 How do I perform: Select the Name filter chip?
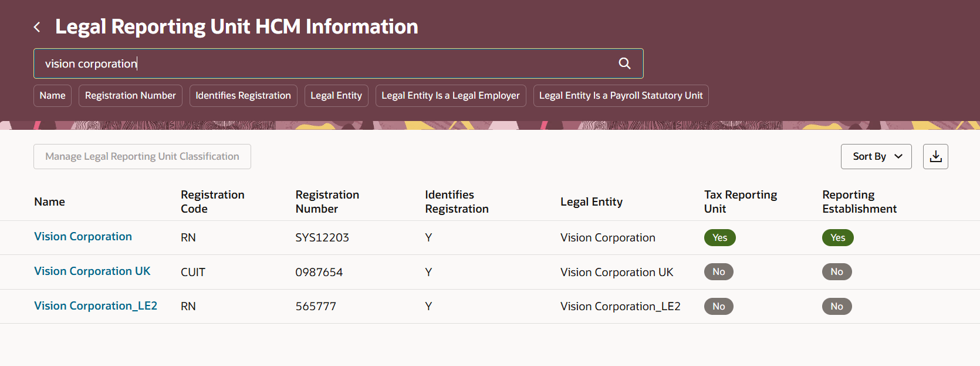pos(52,96)
